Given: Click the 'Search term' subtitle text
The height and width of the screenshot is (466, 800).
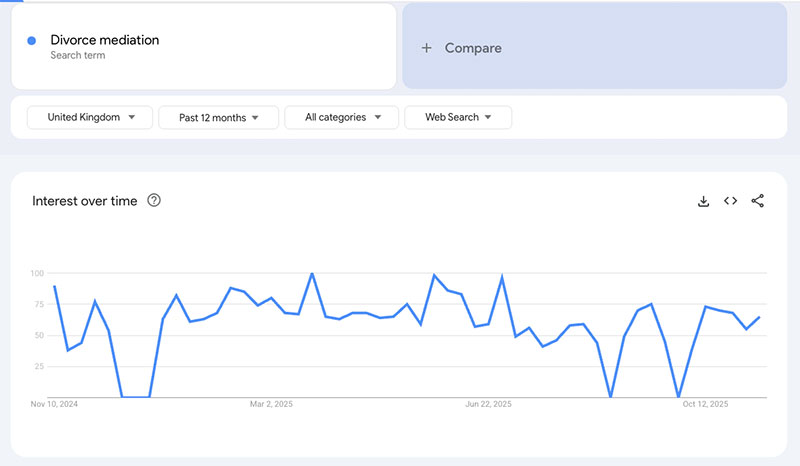Looking at the screenshot, I should click(77, 56).
